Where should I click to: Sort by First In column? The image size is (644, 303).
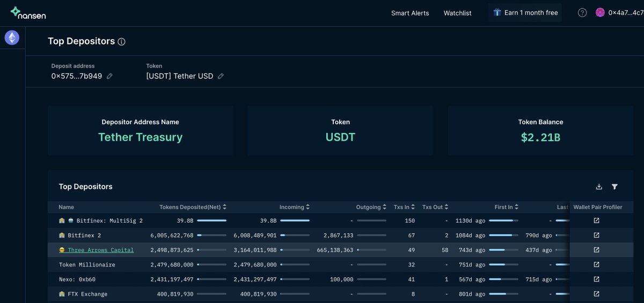coord(507,207)
